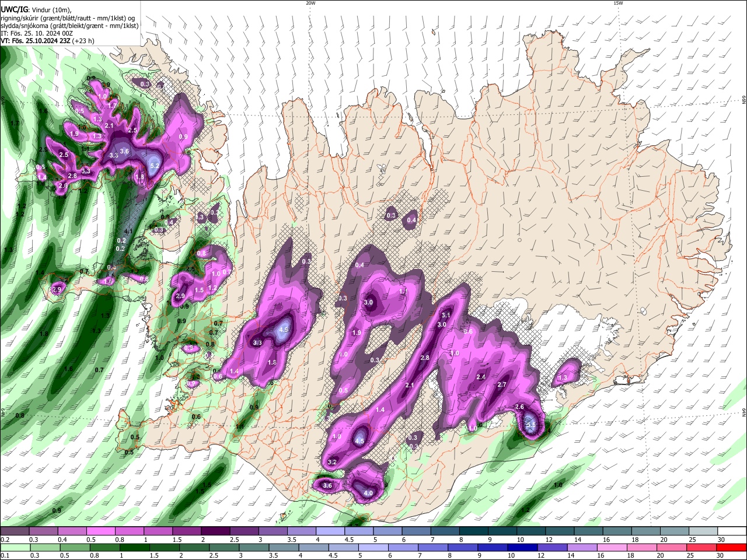
Task: Pick the pale lavender 4–4.5 snow legend swatch
Action: [330, 531]
